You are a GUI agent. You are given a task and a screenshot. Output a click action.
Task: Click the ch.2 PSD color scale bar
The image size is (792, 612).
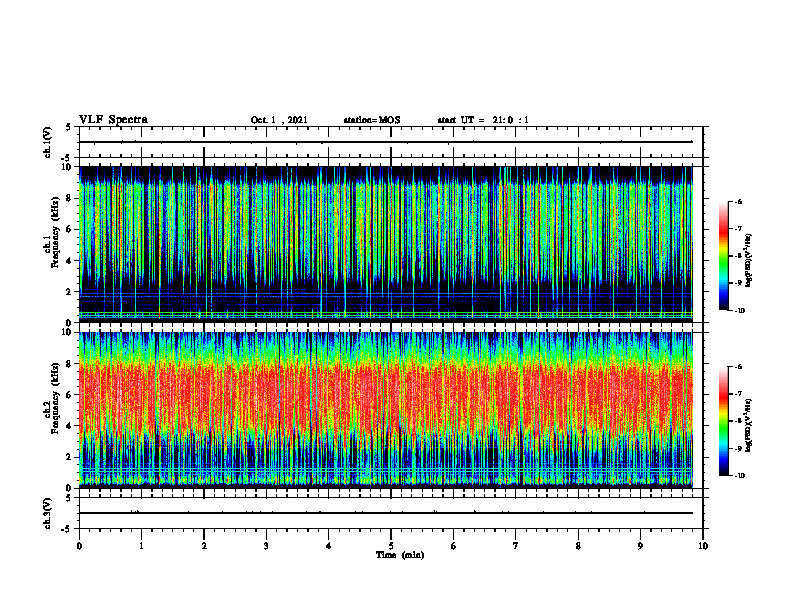point(723,421)
